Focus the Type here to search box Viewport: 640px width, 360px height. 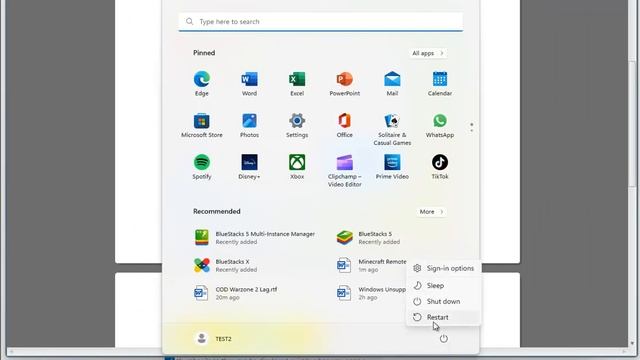[320, 22]
